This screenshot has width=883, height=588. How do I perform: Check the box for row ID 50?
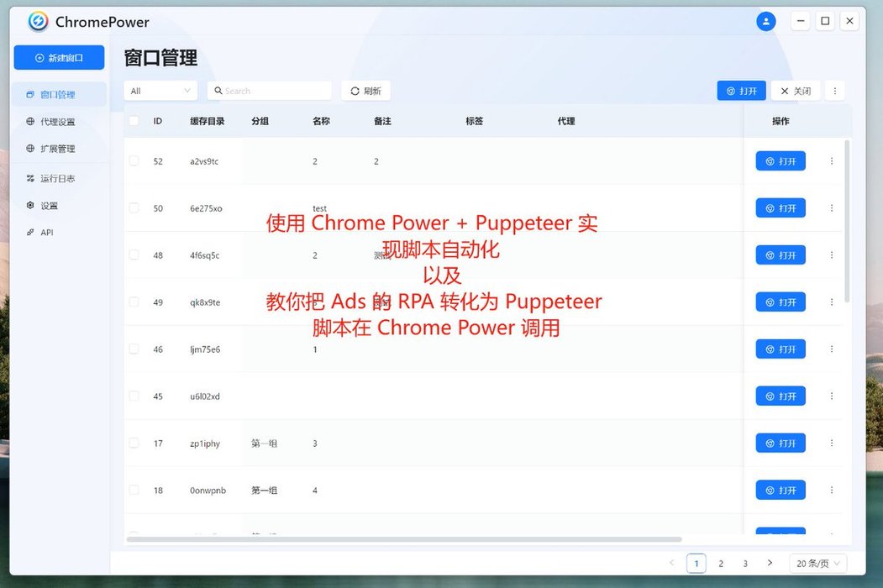[134, 207]
